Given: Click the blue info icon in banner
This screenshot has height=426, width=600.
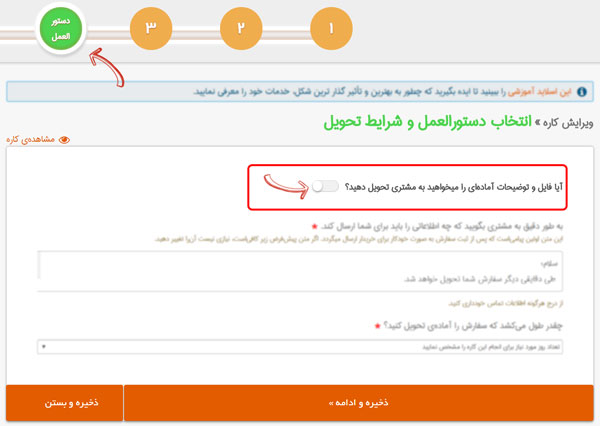Looking at the screenshot, I should click(x=583, y=91).
